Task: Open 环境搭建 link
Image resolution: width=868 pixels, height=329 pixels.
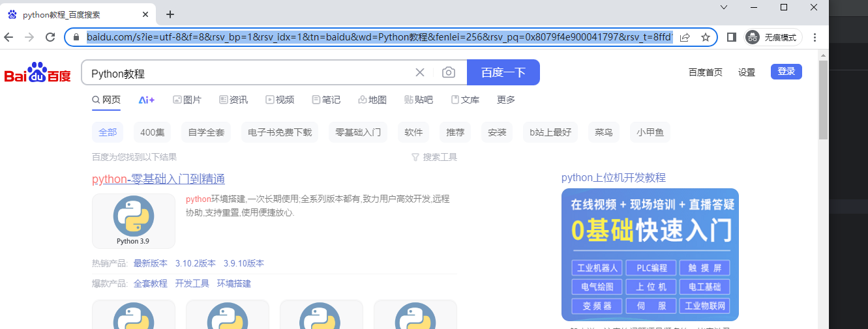Action: click(x=234, y=283)
